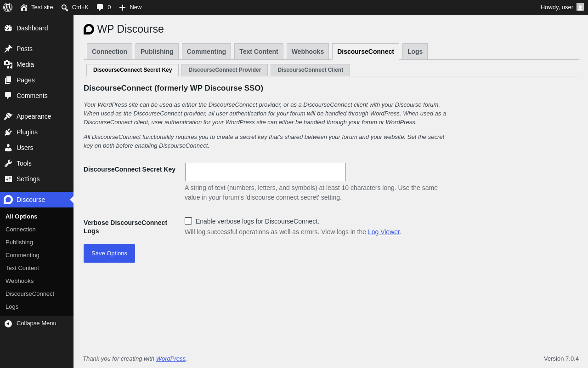Expand the New content menu

point(130,7)
